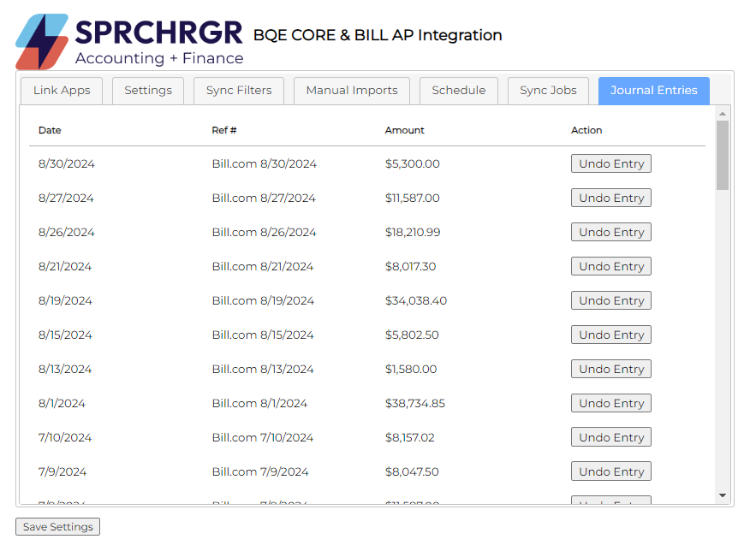756x551 pixels.
Task: Undo the $1,580.00 journal entry
Action: point(610,369)
